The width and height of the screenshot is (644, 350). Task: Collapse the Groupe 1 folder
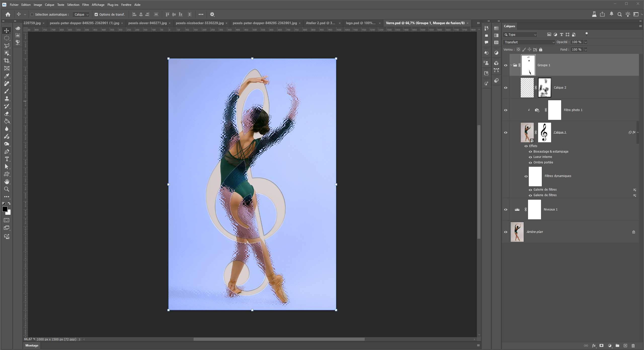[511, 65]
